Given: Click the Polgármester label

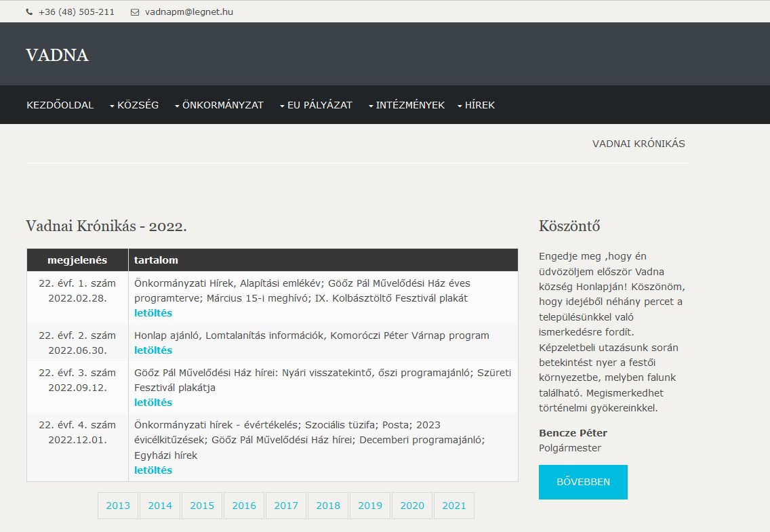Looking at the screenshot, I should 569,448.
